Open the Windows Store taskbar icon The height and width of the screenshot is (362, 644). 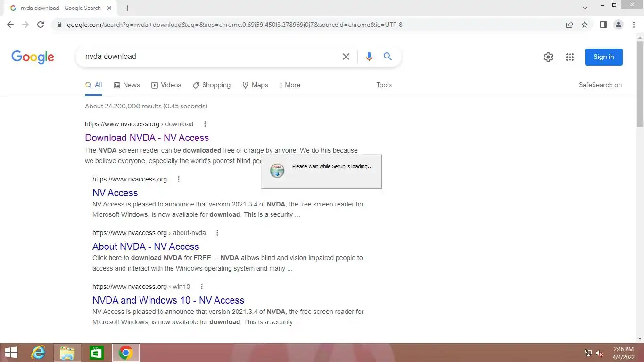tap(96, 353)
